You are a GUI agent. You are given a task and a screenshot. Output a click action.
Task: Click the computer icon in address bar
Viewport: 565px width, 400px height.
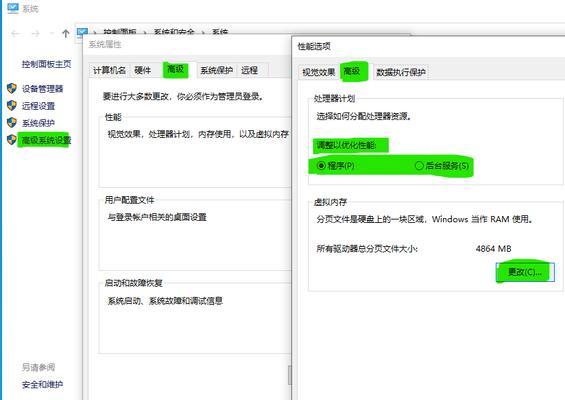click(x=82, y=32)
